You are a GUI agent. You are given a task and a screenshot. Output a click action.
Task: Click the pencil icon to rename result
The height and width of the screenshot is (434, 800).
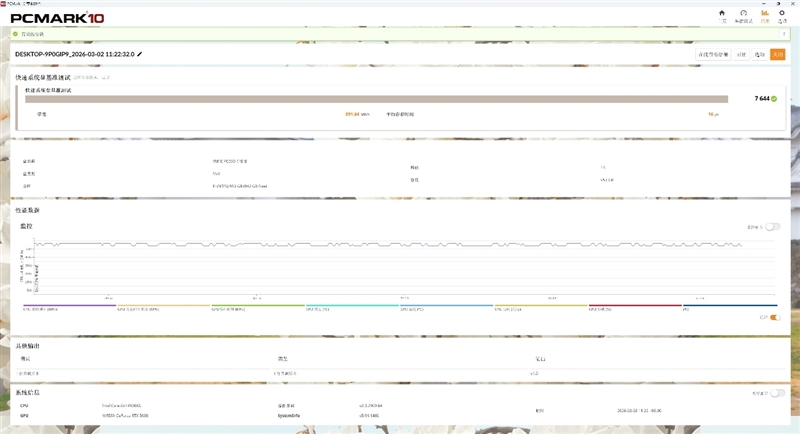pyautogui.click(x=140, y=54)
